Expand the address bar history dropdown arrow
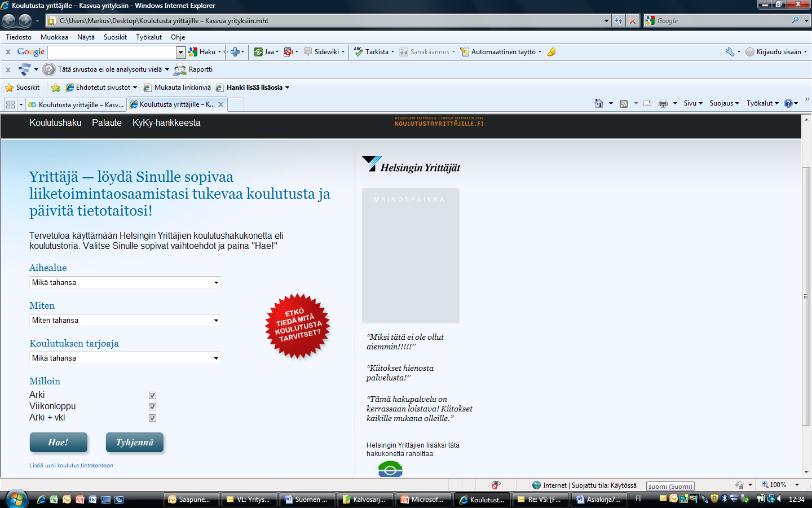Screen dimensions: 812x508 click(x=606, y=21)
